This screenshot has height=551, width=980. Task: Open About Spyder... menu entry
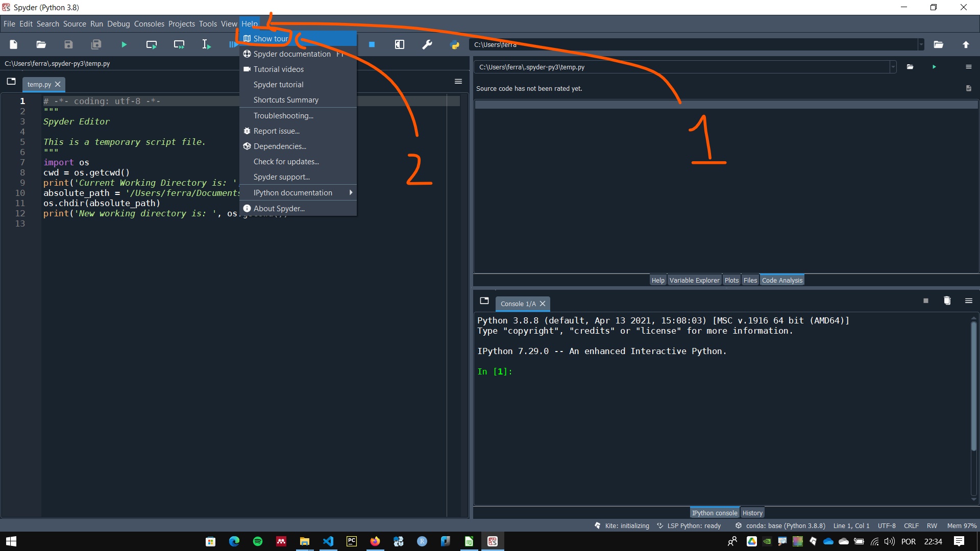click(x=298, y=209)
